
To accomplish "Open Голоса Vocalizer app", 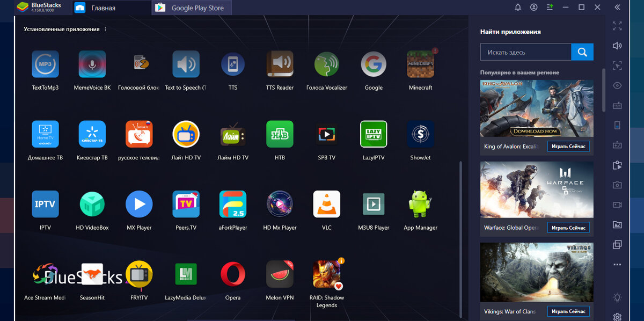I will [327, 64].
